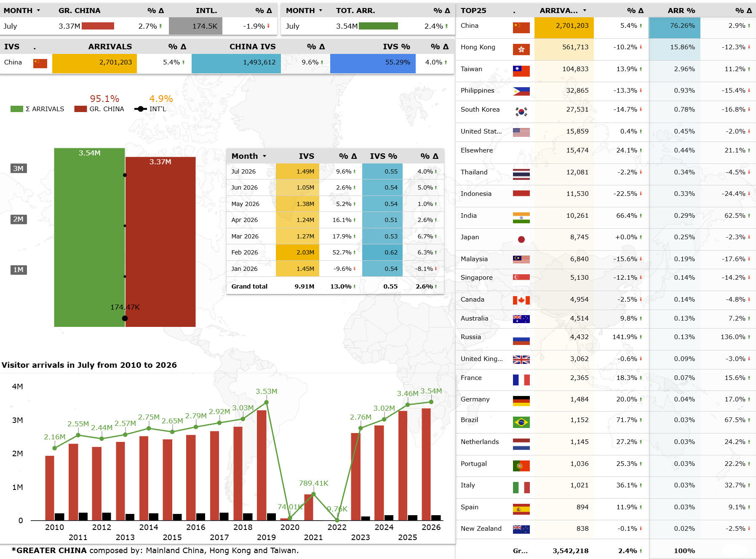Click the Philippines flag icon

521,91
